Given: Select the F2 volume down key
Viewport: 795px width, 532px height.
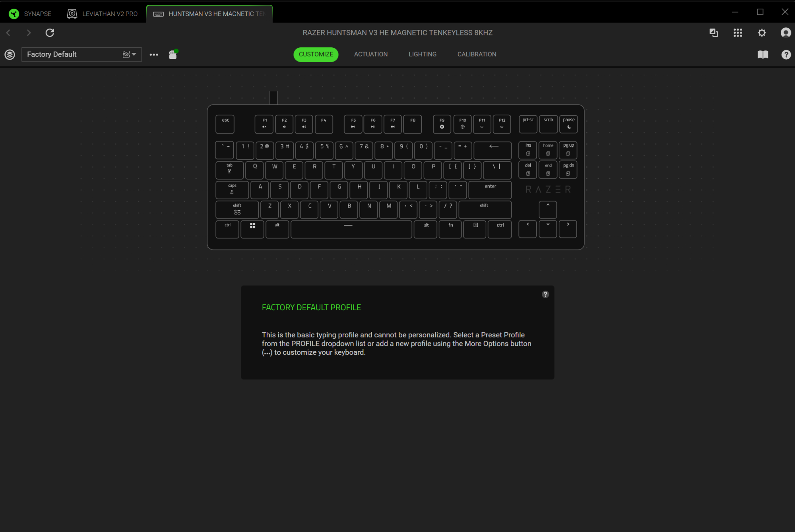Looking at the screenshot, I should coord(284,124).
